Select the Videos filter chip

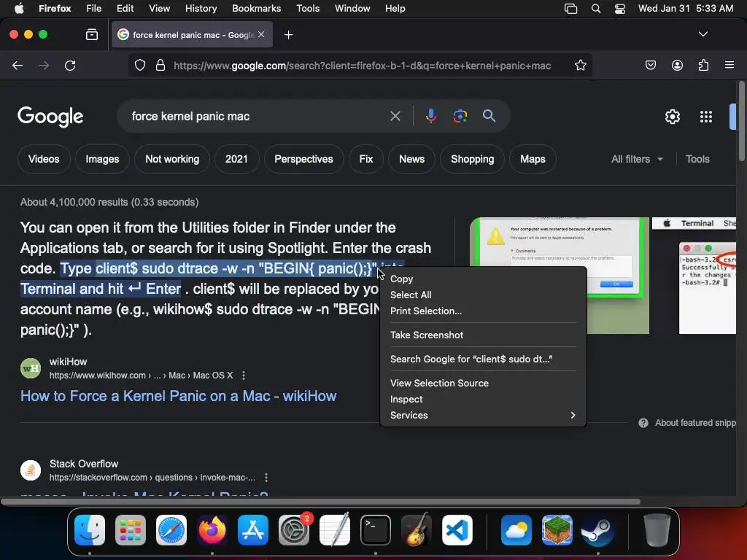pos(44,159)
